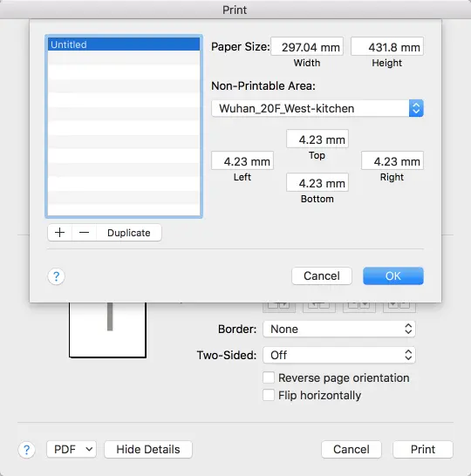
Task: Duplicate the selected paper size
Action: (x=129, y=233)
